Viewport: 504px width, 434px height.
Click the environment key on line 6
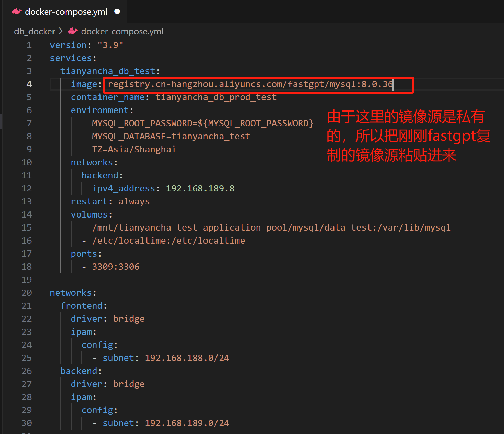[100, 110]
